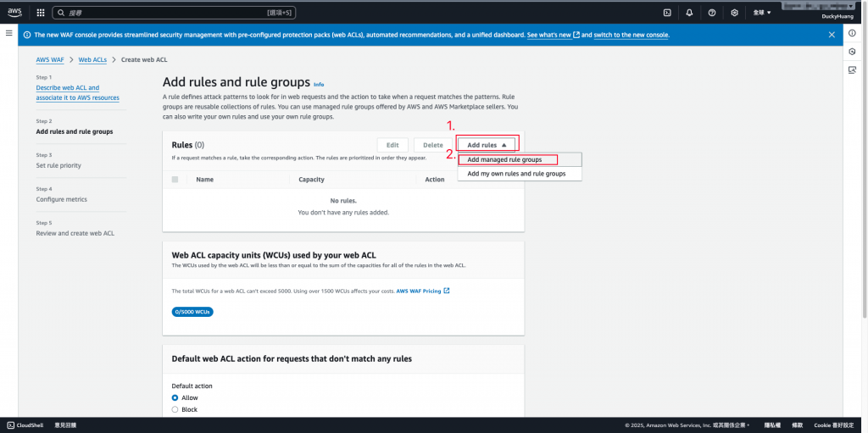This screenshot has height=433, width=868.
Task: Open the AWS WAF breadcrumb
Action: pyautogui.click(x=50, y=59)
